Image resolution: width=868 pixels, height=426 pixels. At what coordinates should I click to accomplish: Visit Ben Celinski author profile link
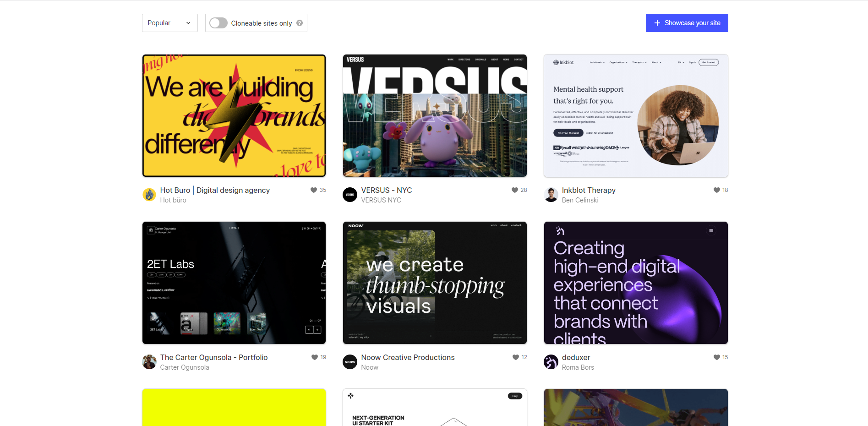coord(580,200)
